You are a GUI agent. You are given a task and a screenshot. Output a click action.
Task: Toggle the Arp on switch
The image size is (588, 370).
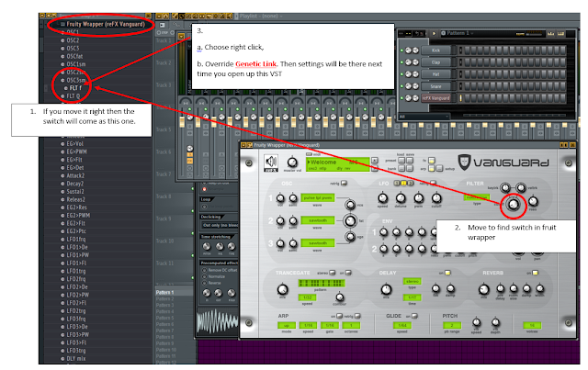pyautogui.click(x=339, y=316)
